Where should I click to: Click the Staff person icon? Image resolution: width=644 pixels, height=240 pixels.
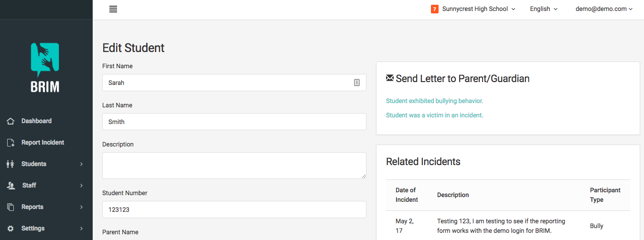tap(11, 186)
